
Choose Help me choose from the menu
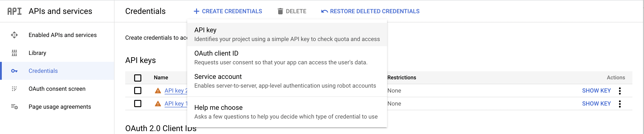tap(218, 108)
